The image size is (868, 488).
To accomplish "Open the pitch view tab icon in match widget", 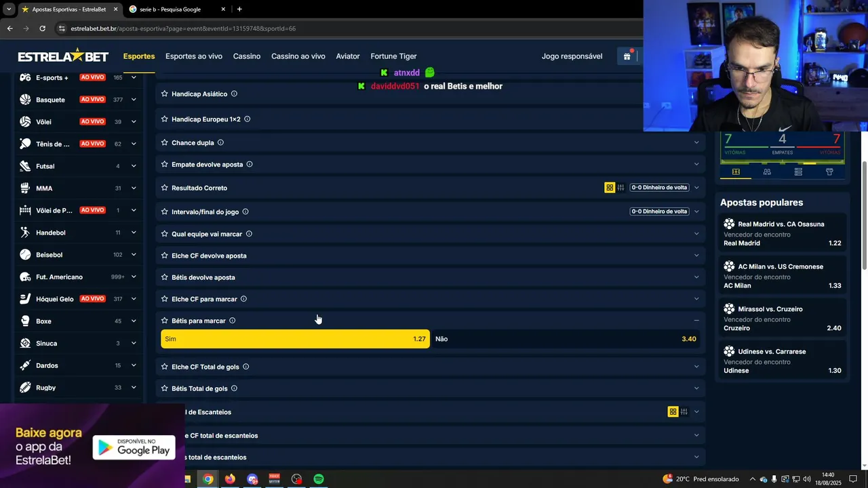I will coord(736,172).
